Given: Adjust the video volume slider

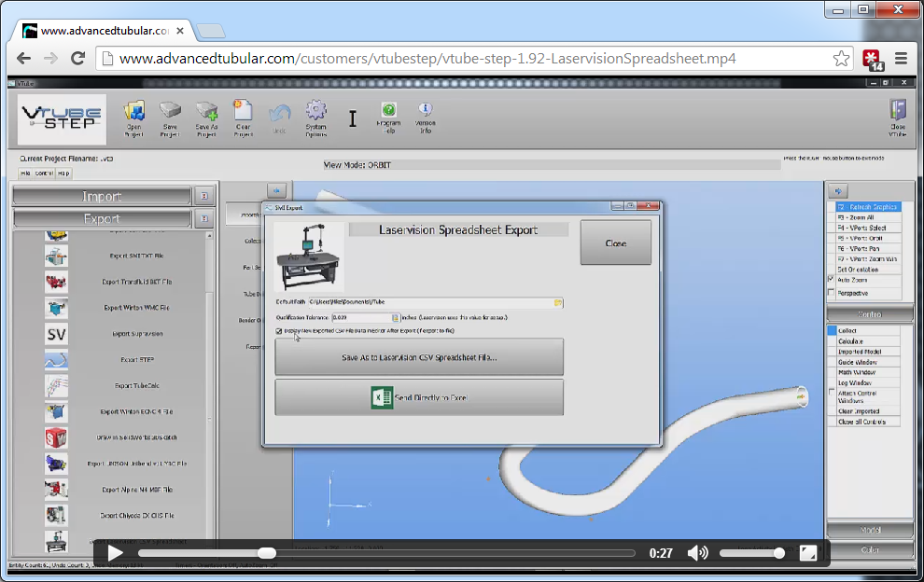Looking at the screenshot, I should [x=751, y=553].
